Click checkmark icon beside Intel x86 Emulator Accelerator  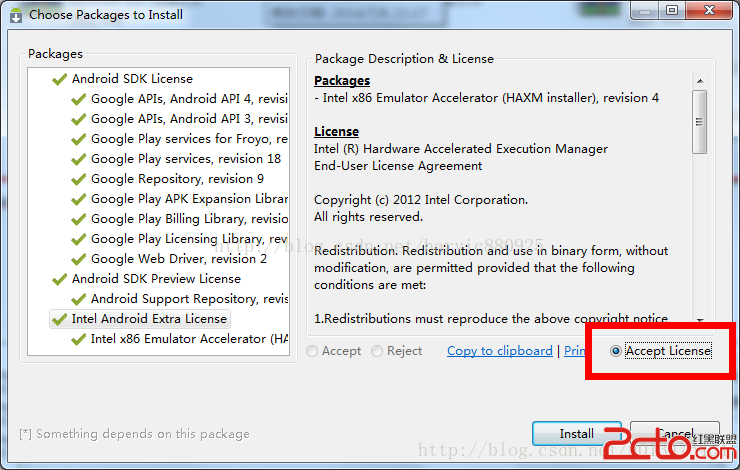pos(78,339)
